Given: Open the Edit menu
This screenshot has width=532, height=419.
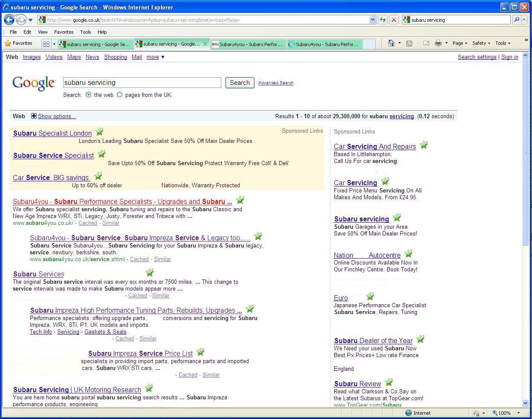Looking at the screenshot, I should (27, 32).
